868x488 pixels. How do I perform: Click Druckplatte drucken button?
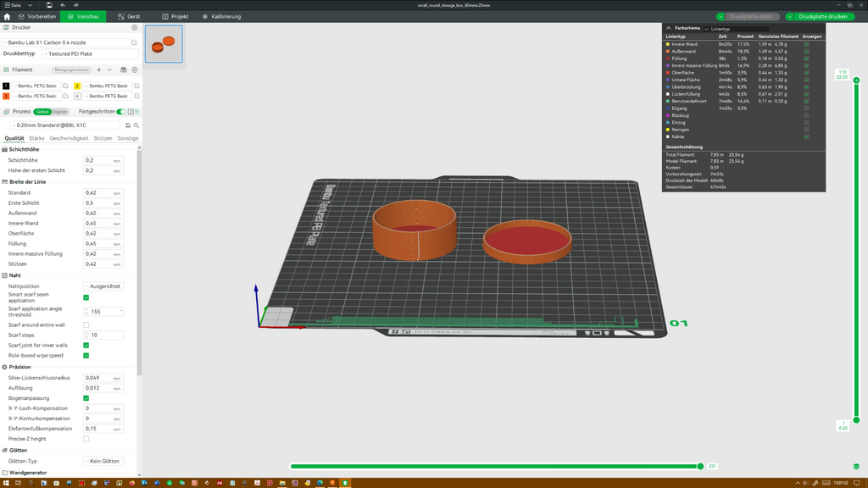coord(823,17)
